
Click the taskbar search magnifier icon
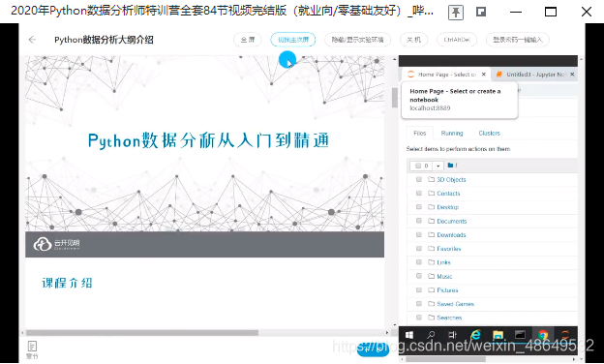pos(431,335)
